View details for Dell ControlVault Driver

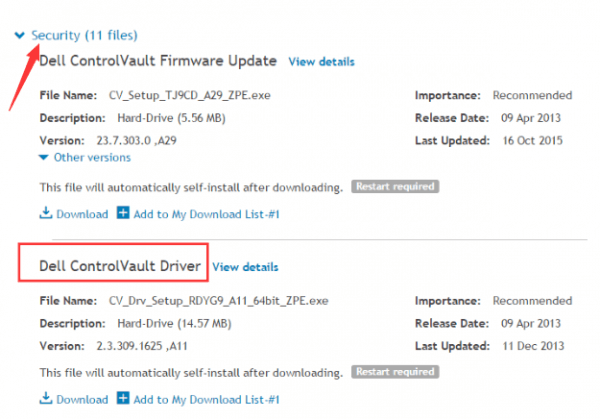(x=245, y=267)
